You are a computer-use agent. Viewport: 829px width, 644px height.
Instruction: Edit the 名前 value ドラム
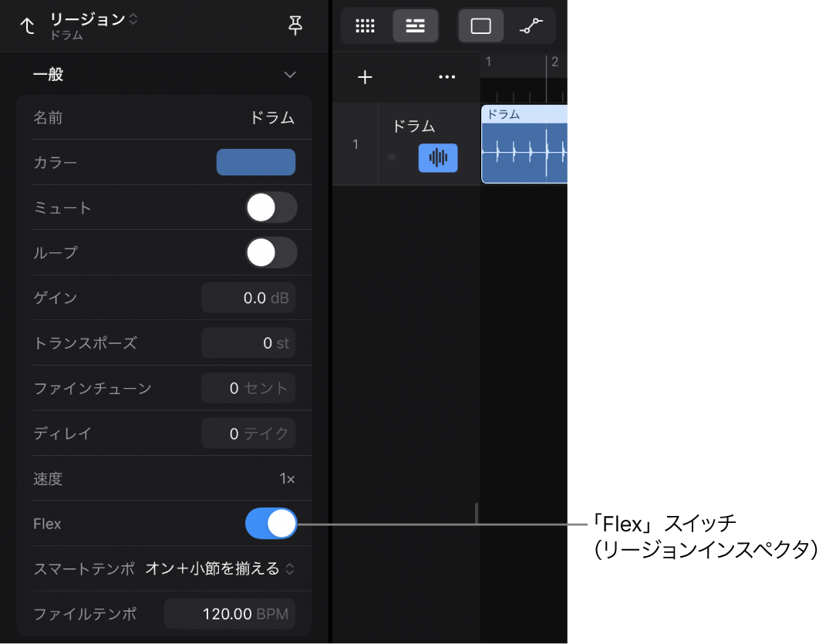pos(271,117)
